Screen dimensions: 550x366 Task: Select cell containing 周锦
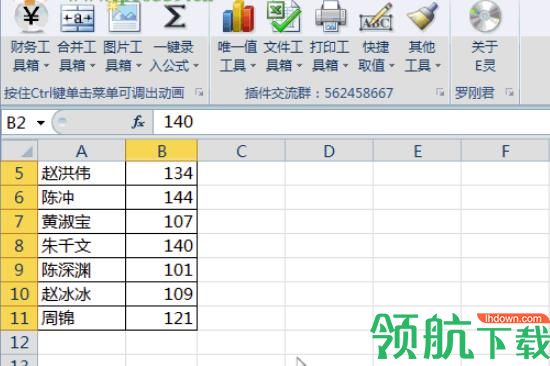[x=81, y=319]
